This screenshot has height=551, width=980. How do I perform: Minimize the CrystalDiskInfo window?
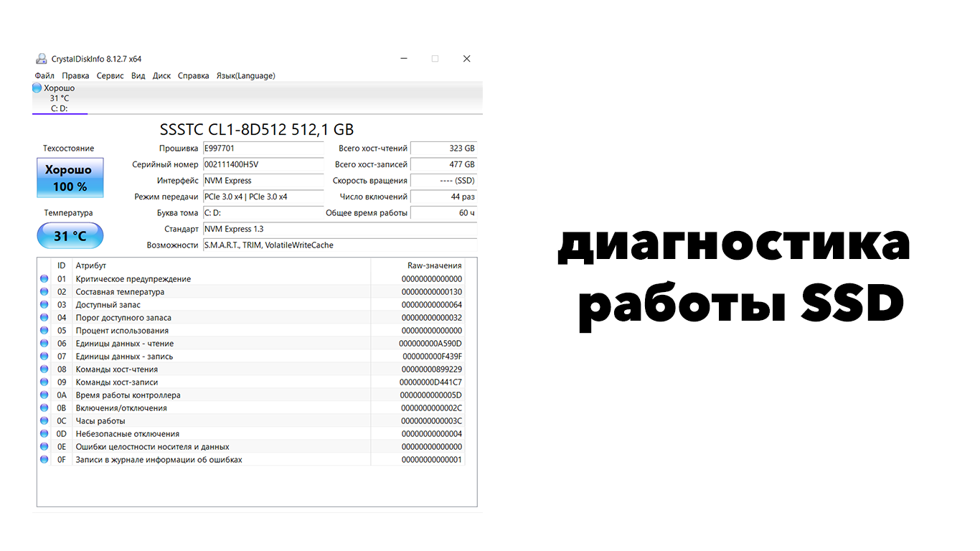(x=403, y=59)
